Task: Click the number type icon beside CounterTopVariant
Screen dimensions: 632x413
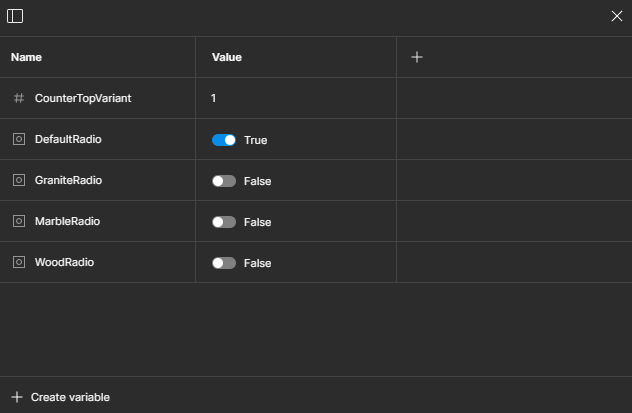Action: (x=19, y=98)
